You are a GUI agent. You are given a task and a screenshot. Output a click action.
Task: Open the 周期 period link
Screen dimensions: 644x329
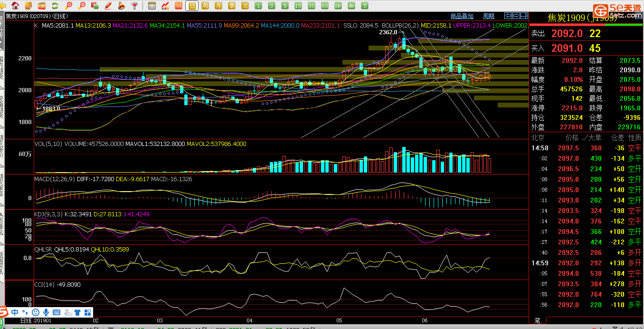click(489, 16)
